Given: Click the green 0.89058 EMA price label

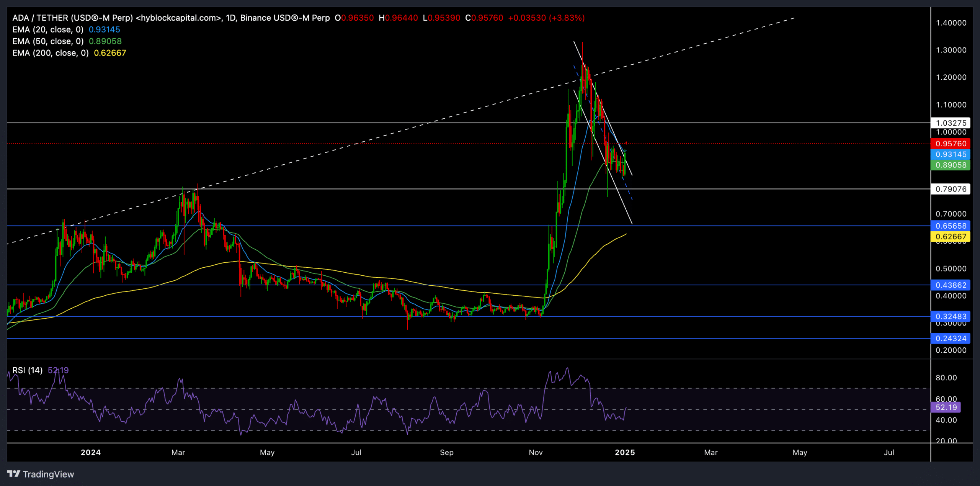Looking at the screenshot, I should (x=951, y=165).
